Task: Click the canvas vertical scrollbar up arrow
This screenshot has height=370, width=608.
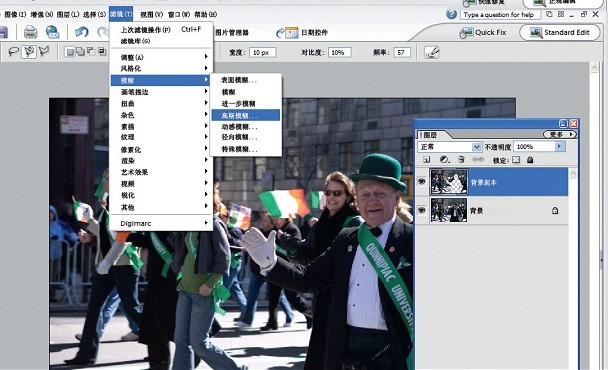Action: click(x=594, y=67)
